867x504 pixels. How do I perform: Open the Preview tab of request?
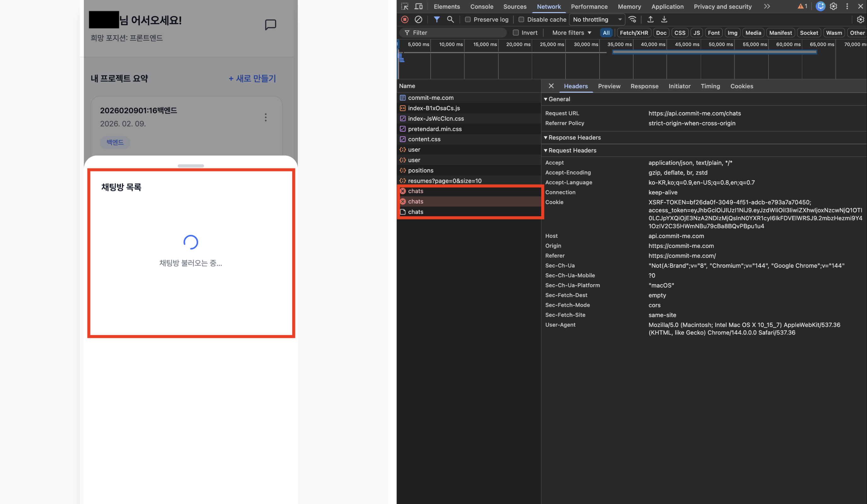[609, 86]
